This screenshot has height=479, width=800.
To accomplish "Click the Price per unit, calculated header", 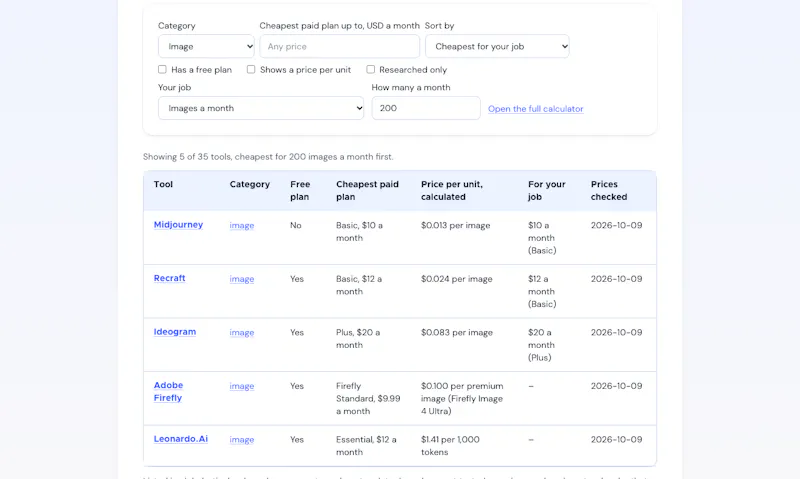I will (x=452, y=190).
